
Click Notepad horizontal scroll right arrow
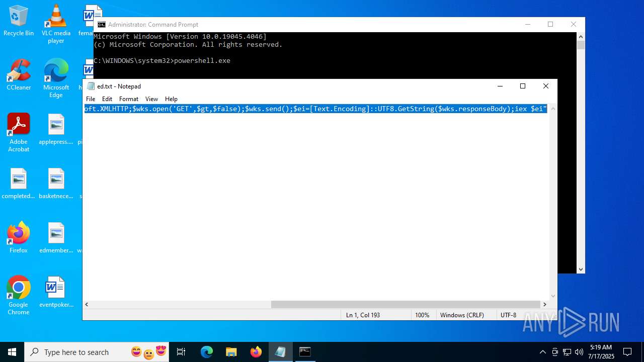pos(544,304)
